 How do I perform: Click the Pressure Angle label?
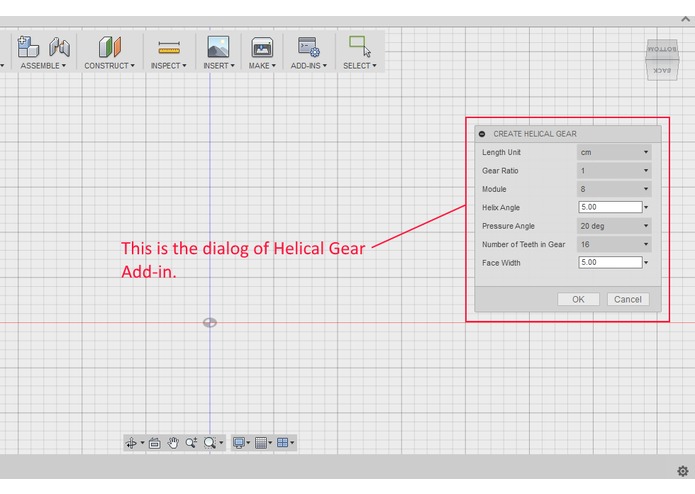508,226
